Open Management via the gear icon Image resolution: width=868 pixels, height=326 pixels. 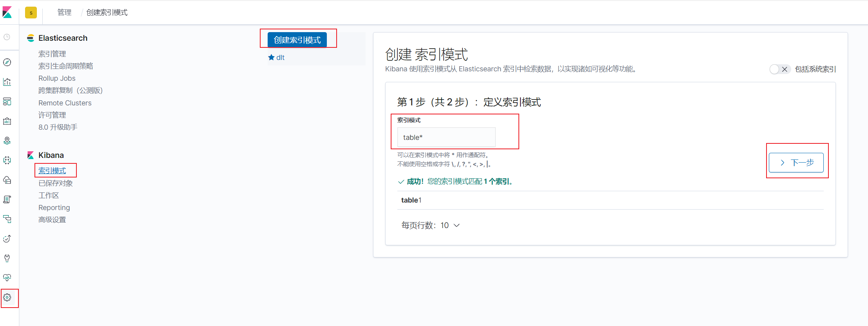point(7,297)
